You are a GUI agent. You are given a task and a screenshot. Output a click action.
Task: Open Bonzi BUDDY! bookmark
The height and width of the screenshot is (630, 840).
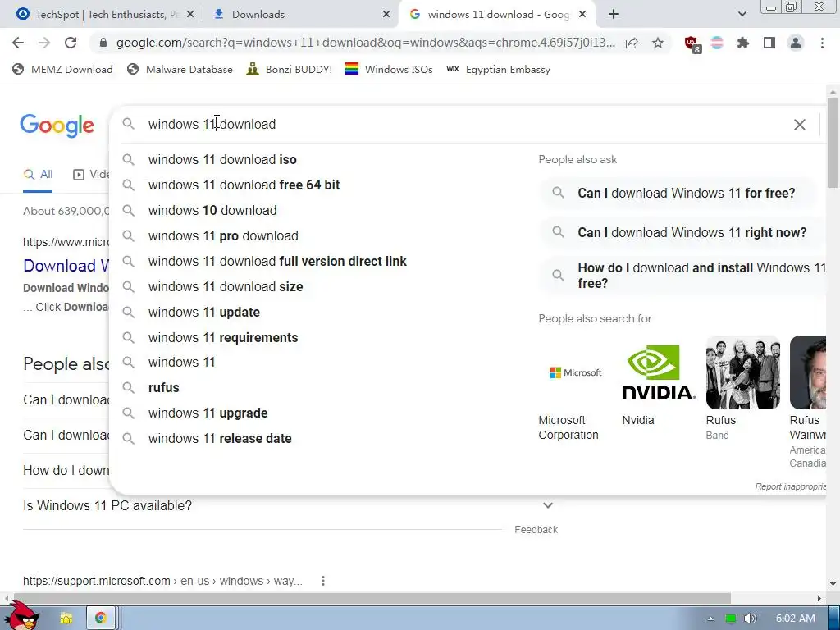(x=290, y=70)
